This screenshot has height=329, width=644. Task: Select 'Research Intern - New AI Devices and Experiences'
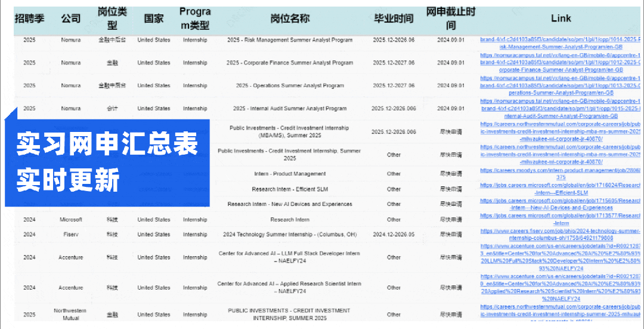pos(290,204)
